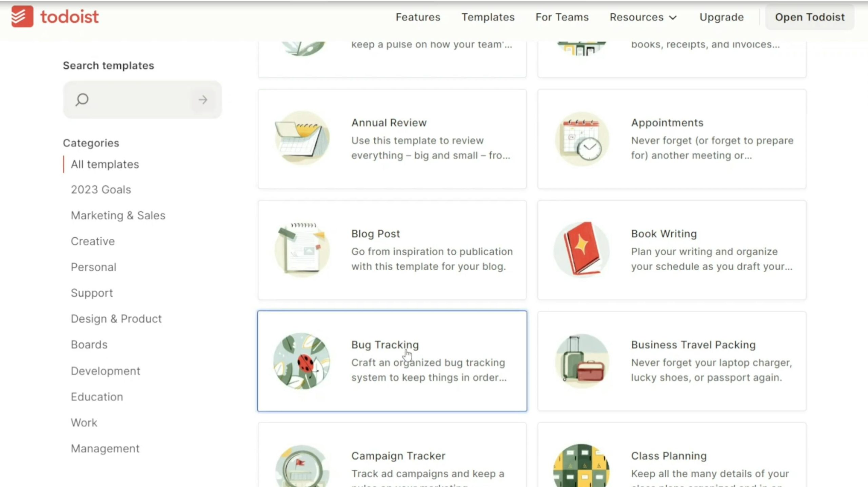The height and width of the screenshot is (487, 868).
Task: Click the Business Travel Packing luggage icon
Action: tap(582, 361)
